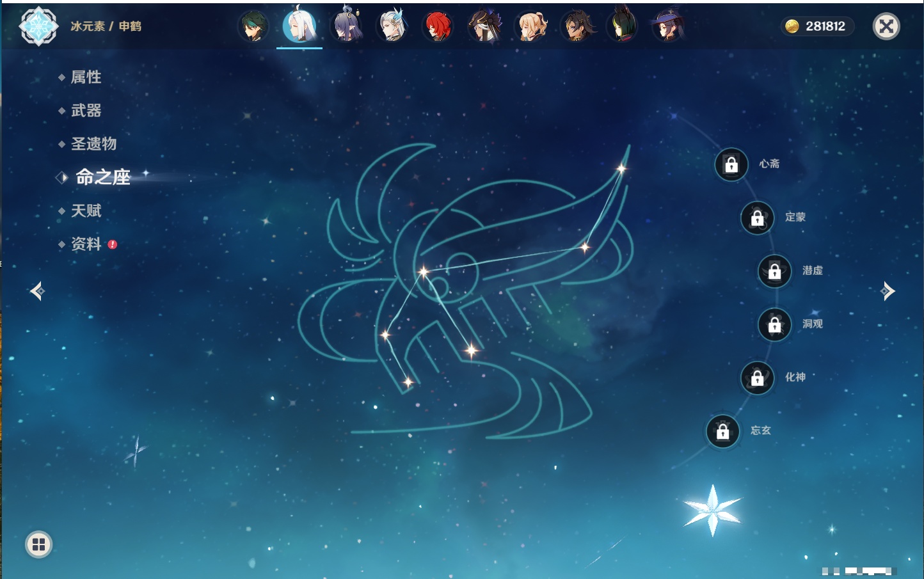924x579 pixels.
Task: Select the red-haired Diluc character portrait
Action: pos(438,27)
